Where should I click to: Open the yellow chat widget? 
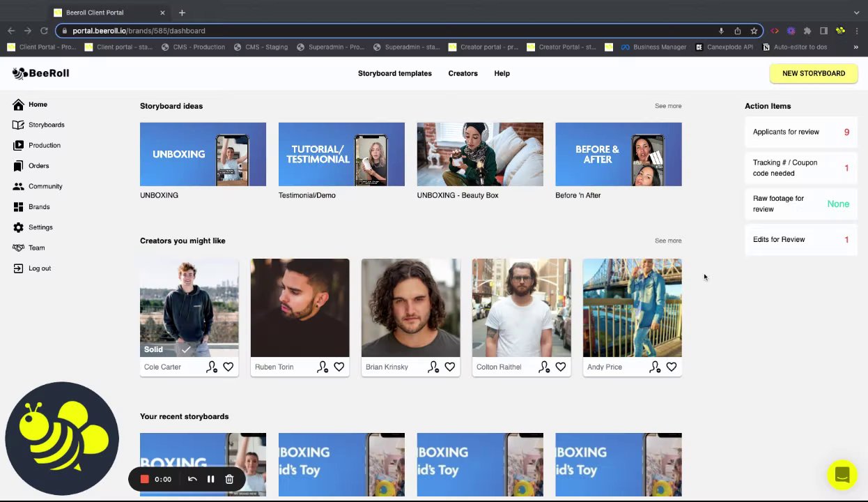(842, 475)
